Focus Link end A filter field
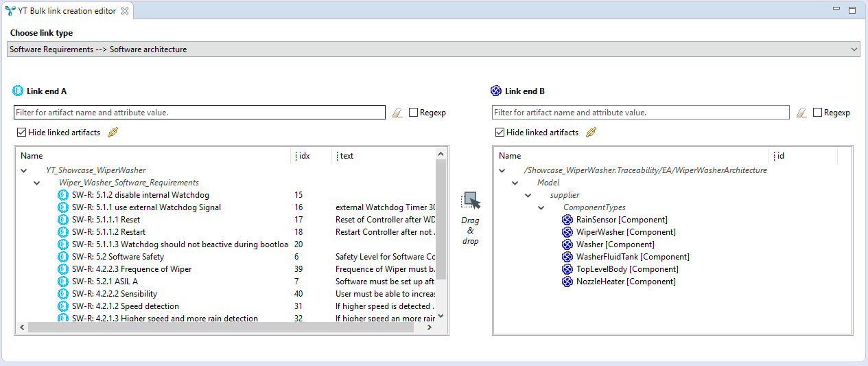 199,113
